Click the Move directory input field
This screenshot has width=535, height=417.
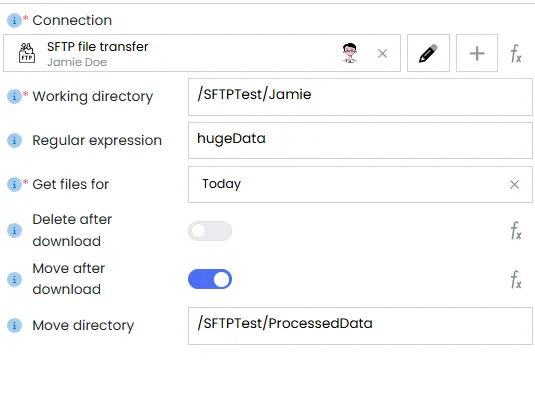(360, 326)
